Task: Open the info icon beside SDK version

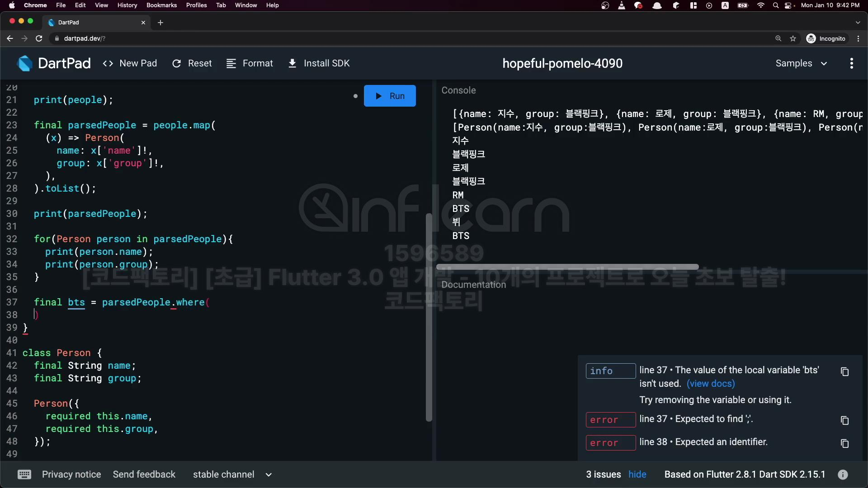Action: click(843, 474)
